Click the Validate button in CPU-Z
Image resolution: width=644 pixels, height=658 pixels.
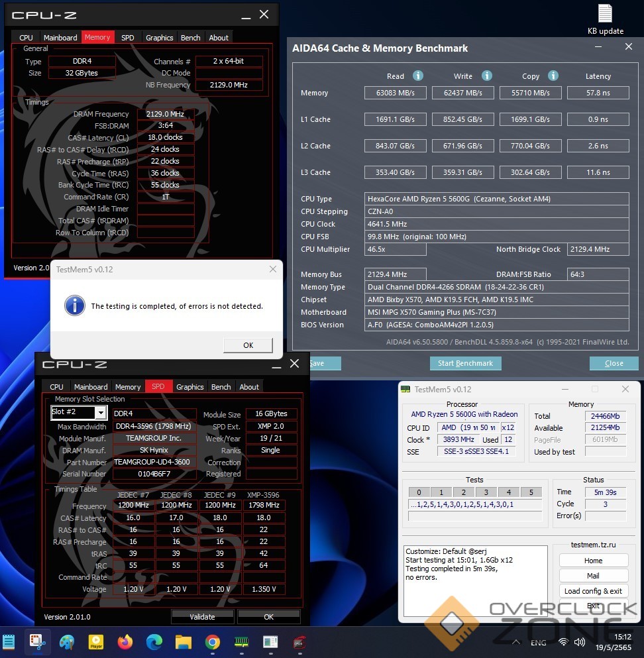[202, 616]
